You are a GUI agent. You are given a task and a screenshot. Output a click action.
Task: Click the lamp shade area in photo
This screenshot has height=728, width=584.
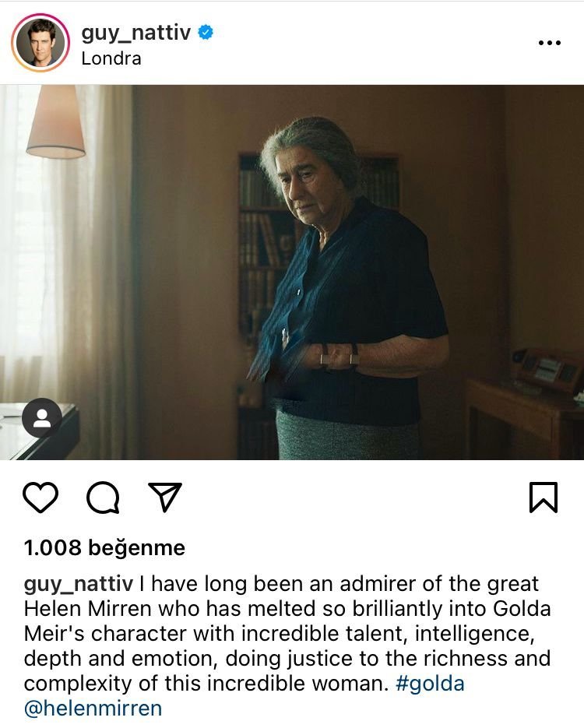coord(56,121)
